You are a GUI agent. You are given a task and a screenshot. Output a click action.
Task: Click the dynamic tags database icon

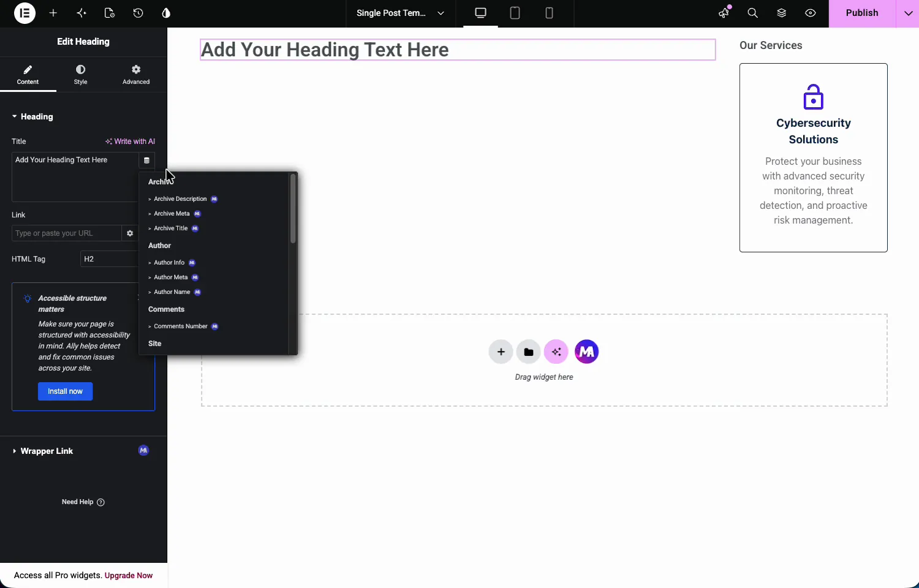coord(146,160)
